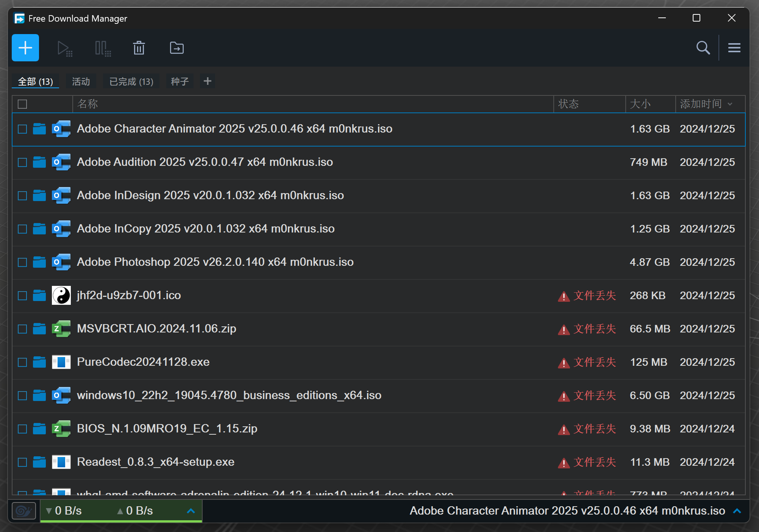The width and height of the screenshot is (759, 532).
Task: Tick the select-all checkbox in header
Action: click(23, 104)
